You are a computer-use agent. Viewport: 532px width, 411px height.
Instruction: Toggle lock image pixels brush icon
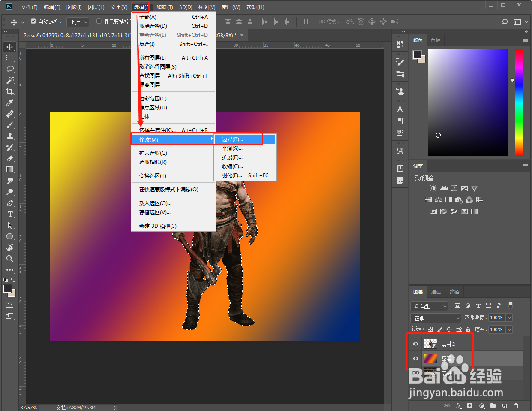coord(440,329)
